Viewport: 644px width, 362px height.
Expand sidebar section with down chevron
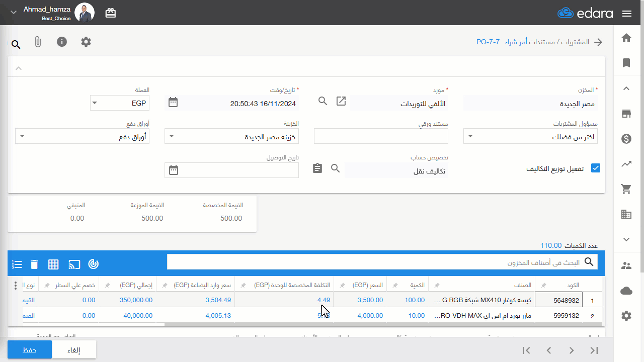[x=626, y=240]
